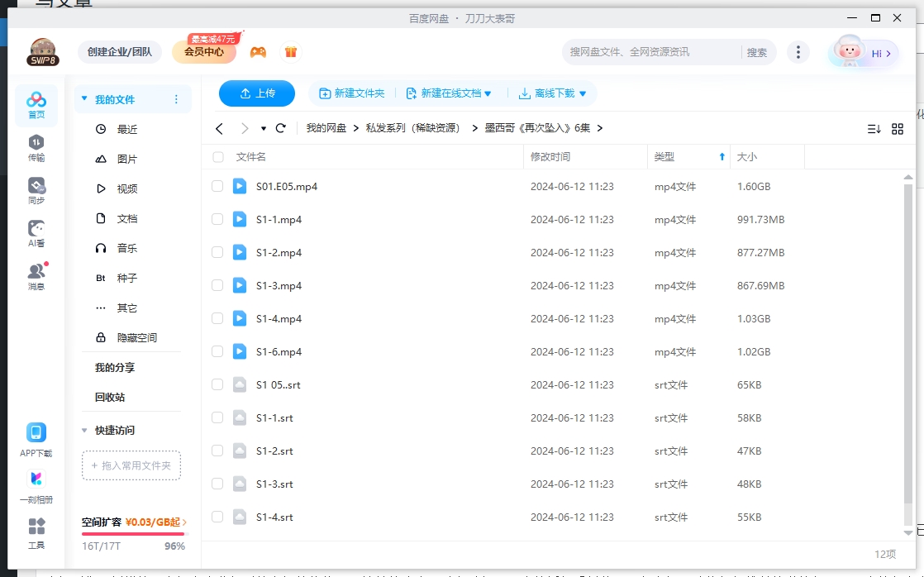This screenshot has width=924, height=577.
Task: Check the checkbox for S01.E05.mp4
Action: [x=217, y=186]
